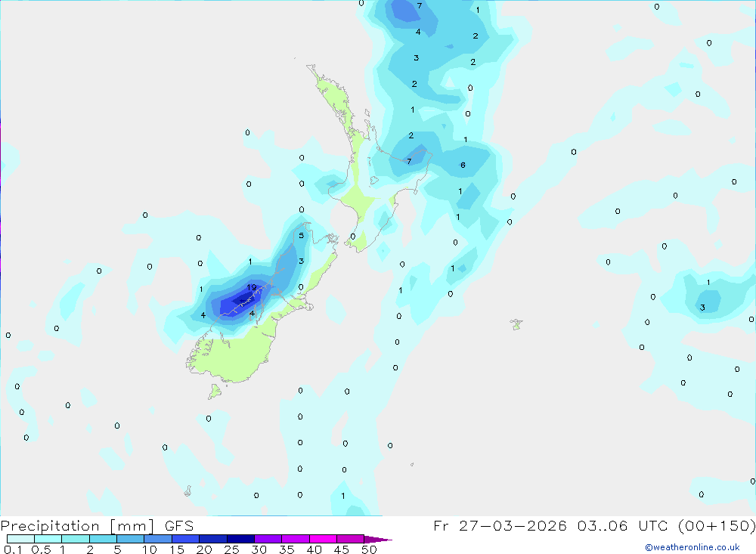
Task: Click legend scale label '20'
Action: [x=204, y=549]
